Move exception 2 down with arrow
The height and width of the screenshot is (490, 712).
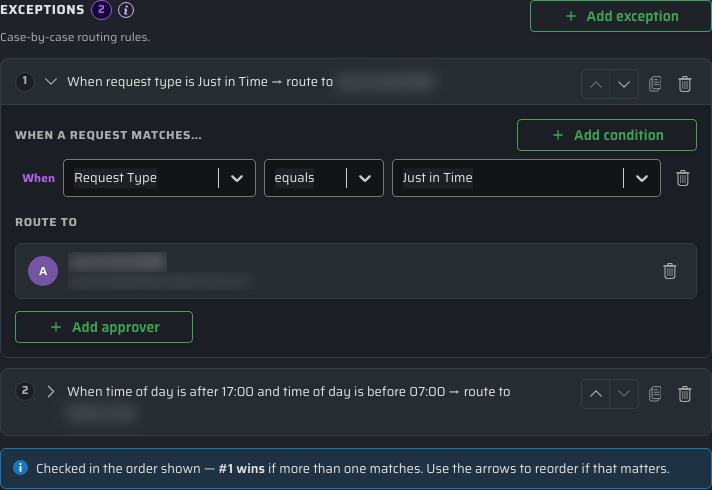tap(624, 394)
